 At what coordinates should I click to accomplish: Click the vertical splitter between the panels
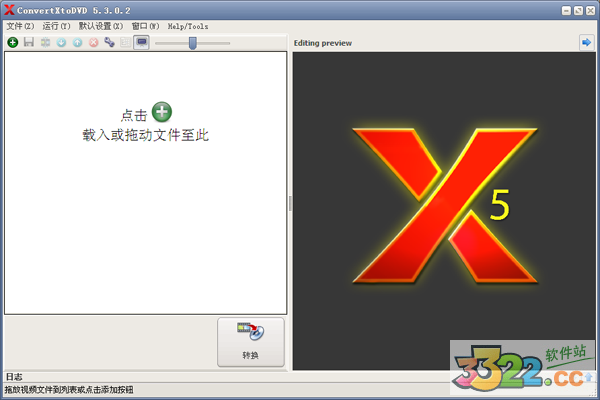point(290,203)
